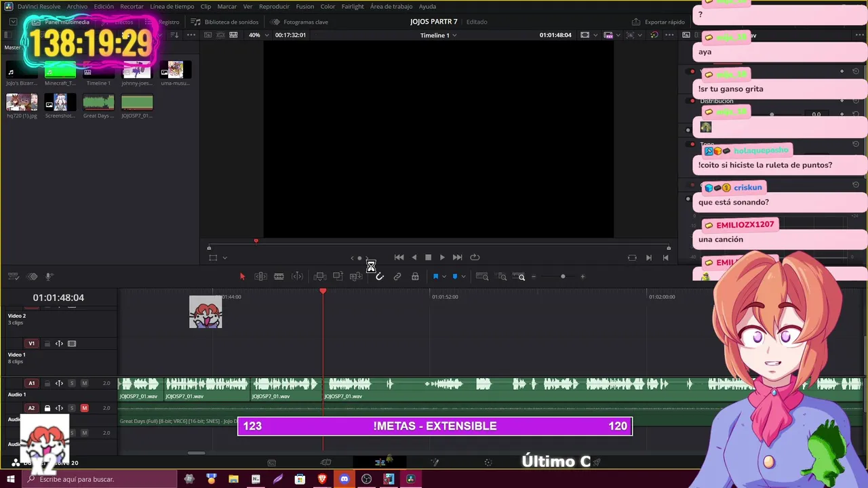Click the viewer scrubber playhead
The image size is (868, 488).
pyautogui.click(x=256, y=241)
